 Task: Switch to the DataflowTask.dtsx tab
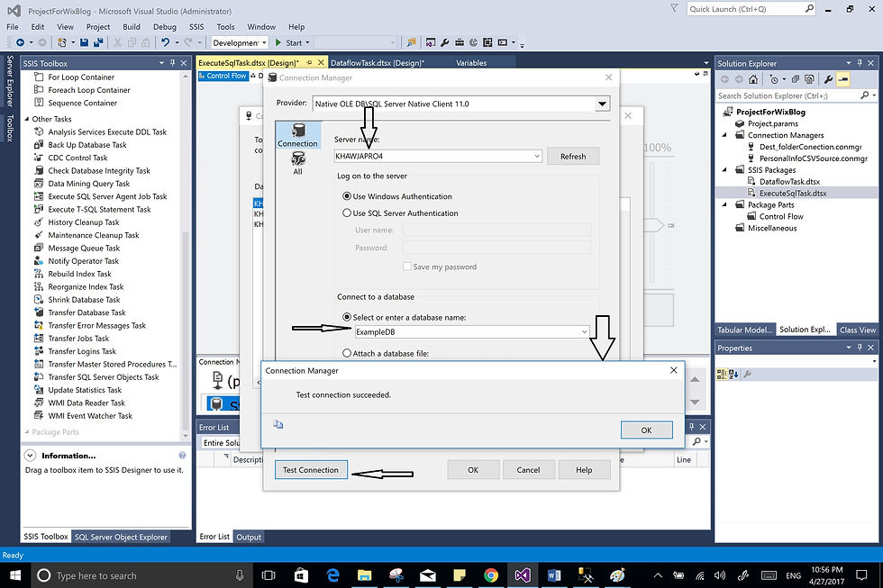click(378, 63)
